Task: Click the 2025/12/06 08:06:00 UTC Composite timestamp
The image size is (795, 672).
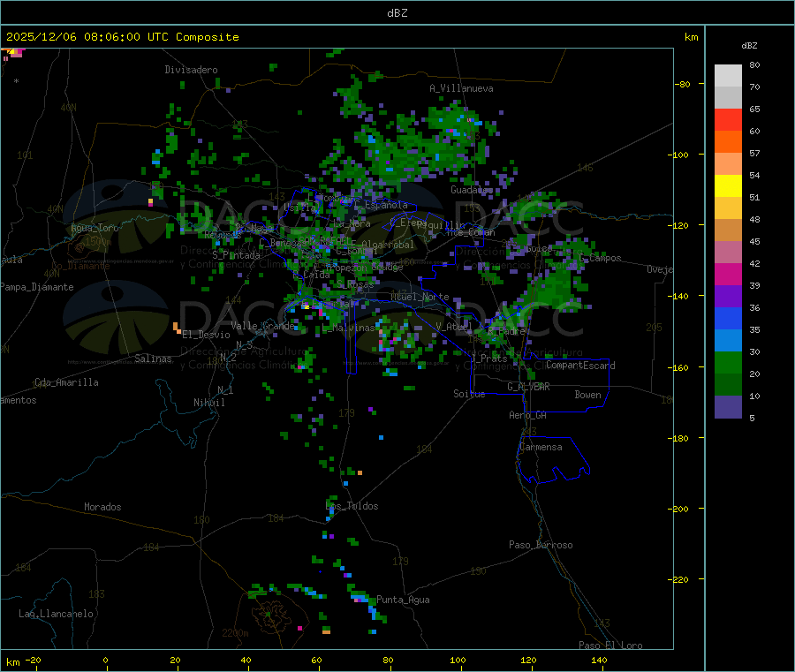Action: pyautogui.click(x=122, y=37)
